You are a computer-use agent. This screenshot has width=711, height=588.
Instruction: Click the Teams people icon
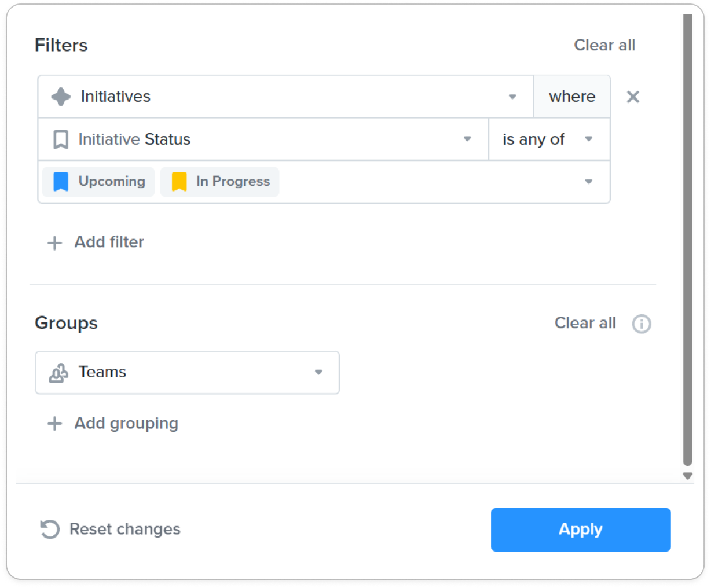[x=58, y=373]
